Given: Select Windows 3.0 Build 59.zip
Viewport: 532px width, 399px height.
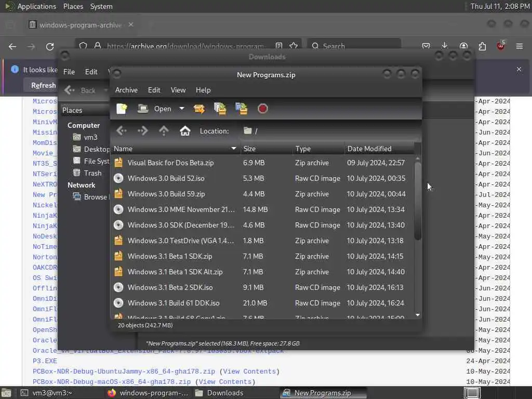Looking at the screenshot, I should (x=262, y=194).
